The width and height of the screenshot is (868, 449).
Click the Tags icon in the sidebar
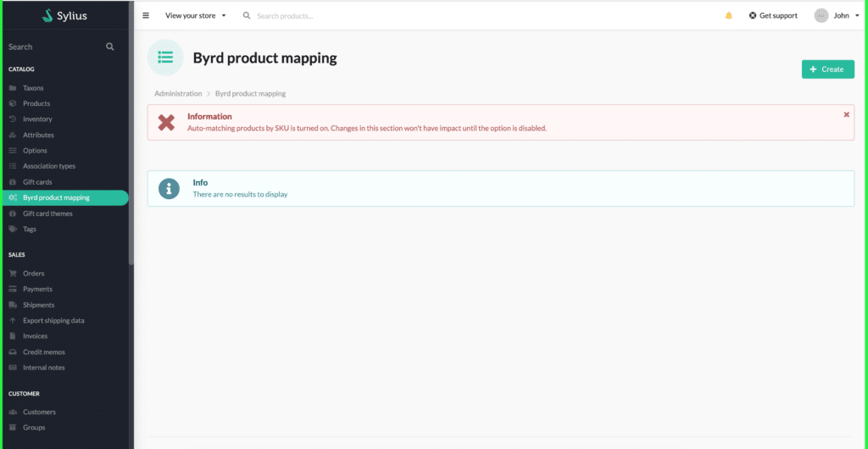click(13, 229)
